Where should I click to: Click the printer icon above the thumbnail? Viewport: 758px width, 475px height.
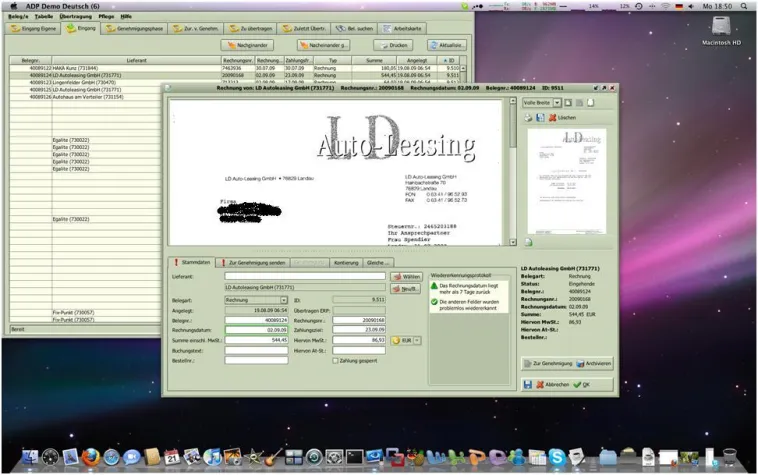coord(528,117)
